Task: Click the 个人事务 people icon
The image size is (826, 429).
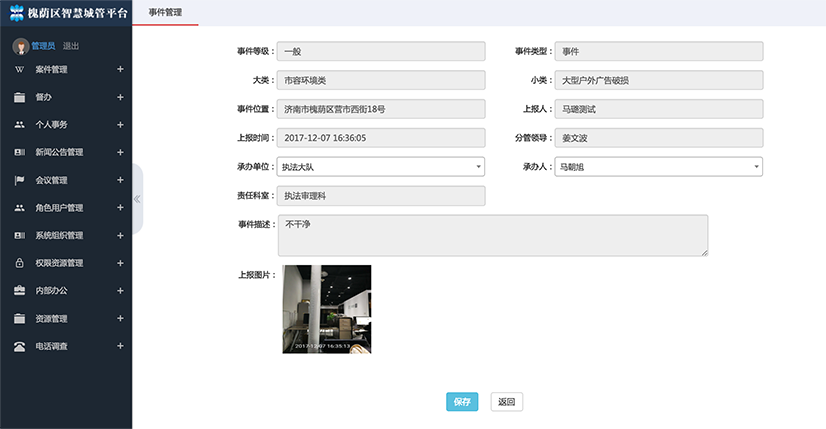Action: click(19, 125)
